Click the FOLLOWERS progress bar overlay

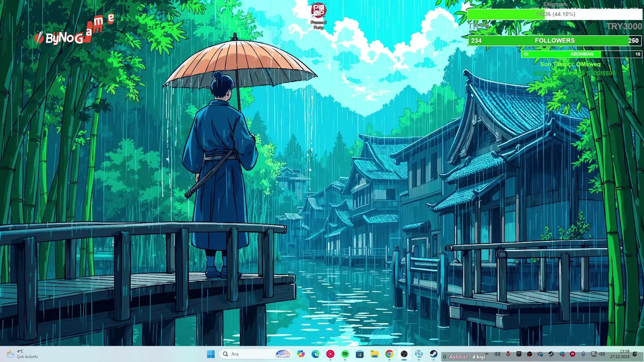[555, 41]
